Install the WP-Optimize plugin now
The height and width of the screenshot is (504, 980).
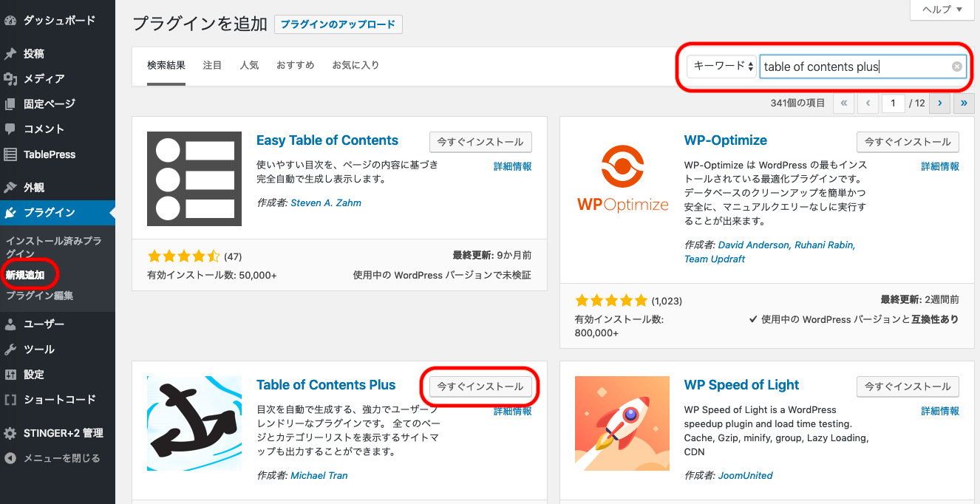point(908,142)
